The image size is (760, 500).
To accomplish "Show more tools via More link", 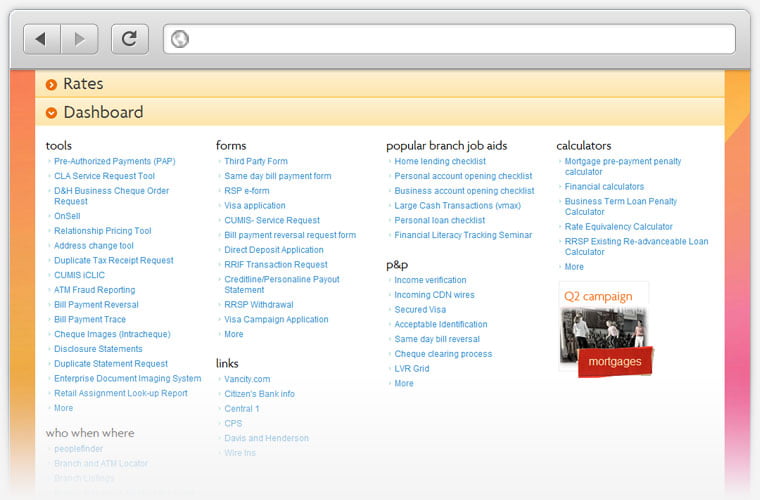I will (x=63, y=408).
